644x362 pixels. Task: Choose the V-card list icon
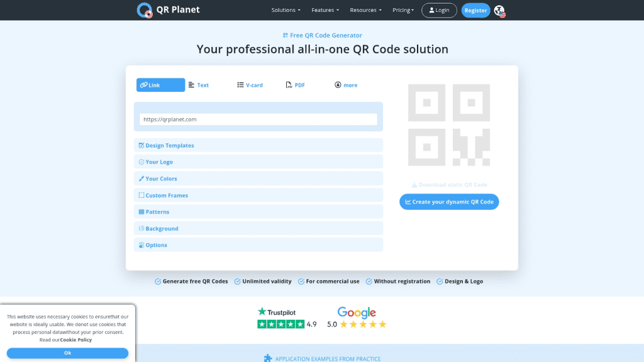coord(240,85)
